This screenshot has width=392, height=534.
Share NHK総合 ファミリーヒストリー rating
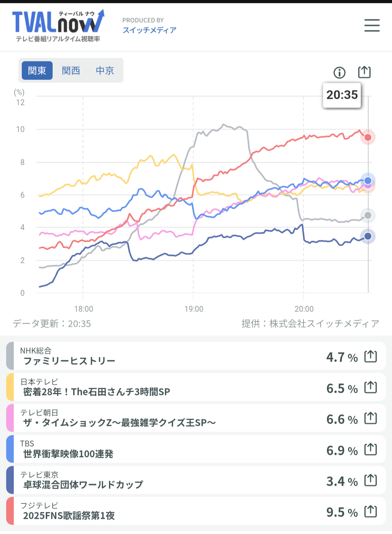370,356
